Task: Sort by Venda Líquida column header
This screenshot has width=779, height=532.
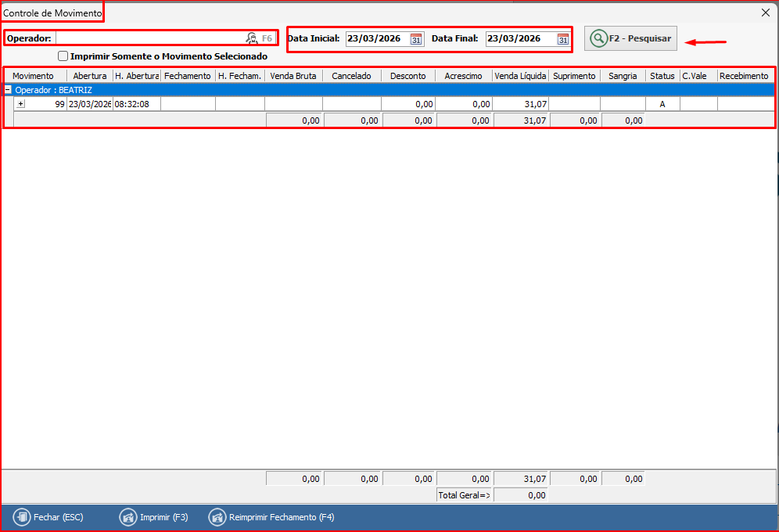Action: click(520, 76)
